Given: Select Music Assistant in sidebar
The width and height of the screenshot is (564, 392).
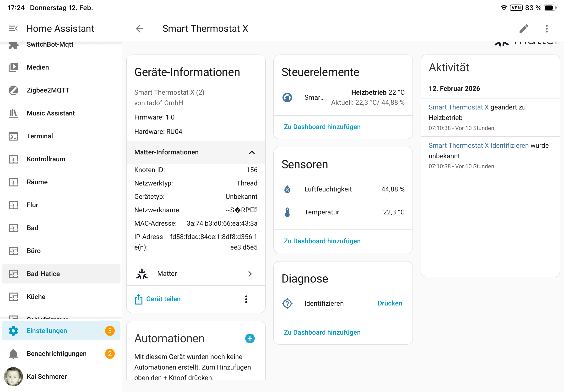Looking at the screenshot, I should (x=51, y=113).
